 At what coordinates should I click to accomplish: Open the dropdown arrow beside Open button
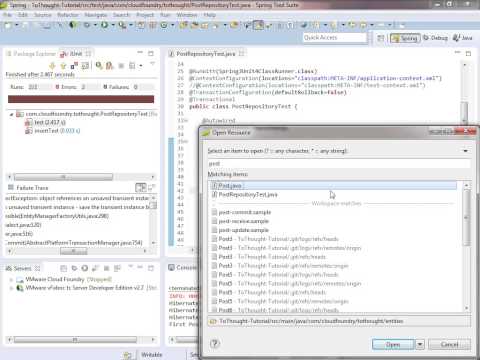tap(420, 344)
